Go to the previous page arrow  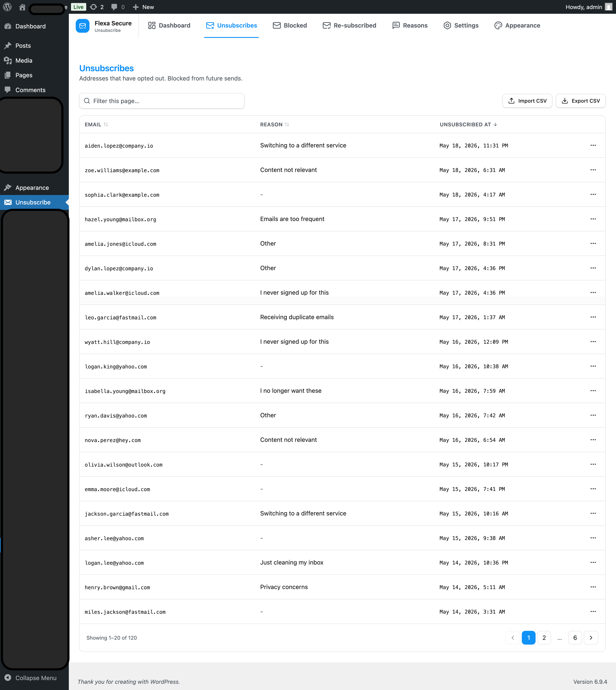(x=512, y=638)
